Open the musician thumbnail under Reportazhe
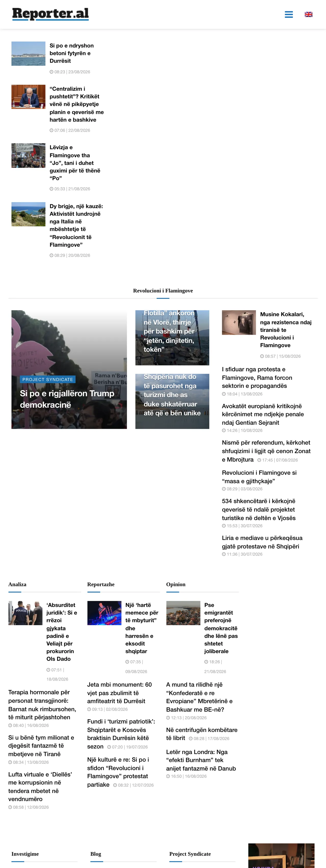 pos(104,613)
